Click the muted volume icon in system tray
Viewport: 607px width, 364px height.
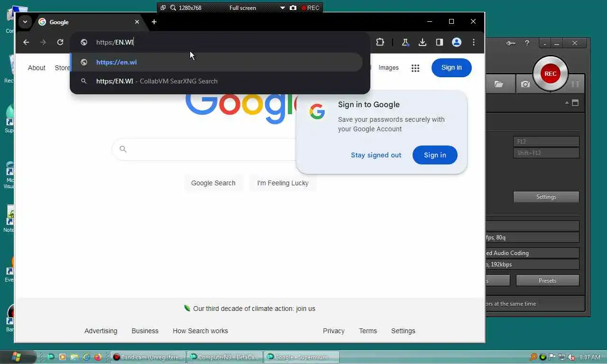[x=572, y=357]
